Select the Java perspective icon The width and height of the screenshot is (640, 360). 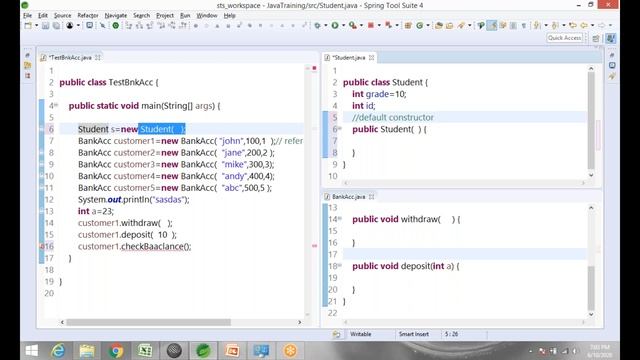[610, 38]
